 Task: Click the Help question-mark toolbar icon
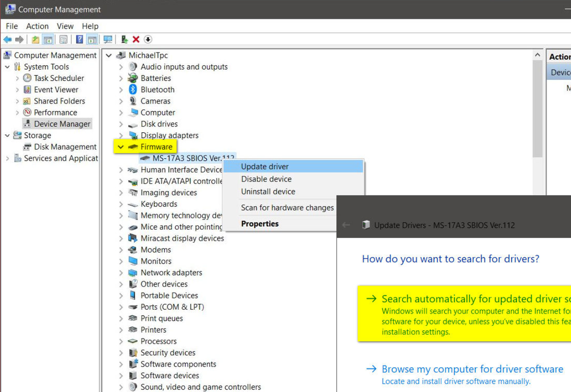pyautogui.click(x=79, y=39)
